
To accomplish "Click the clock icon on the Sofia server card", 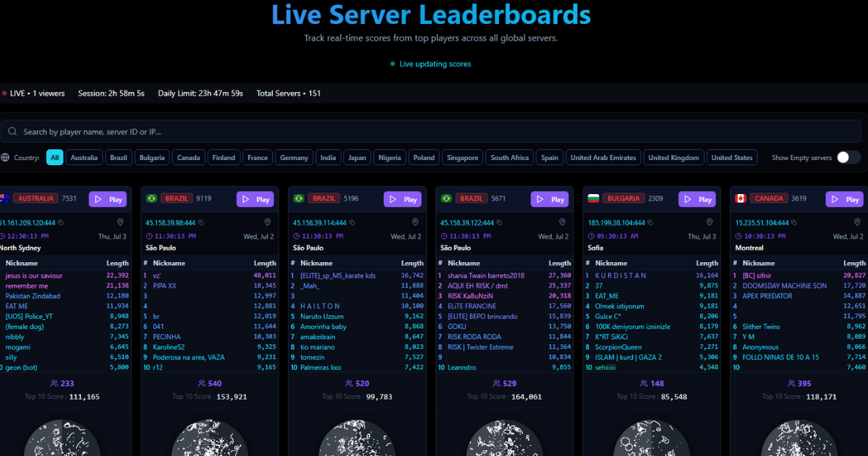I will pos(591,235).
